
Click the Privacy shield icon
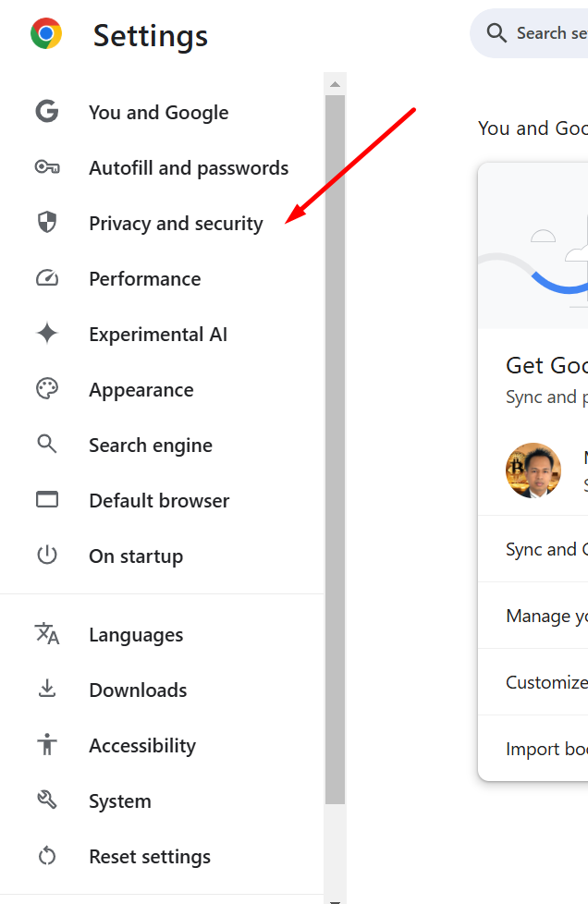(x=46, y=224)
